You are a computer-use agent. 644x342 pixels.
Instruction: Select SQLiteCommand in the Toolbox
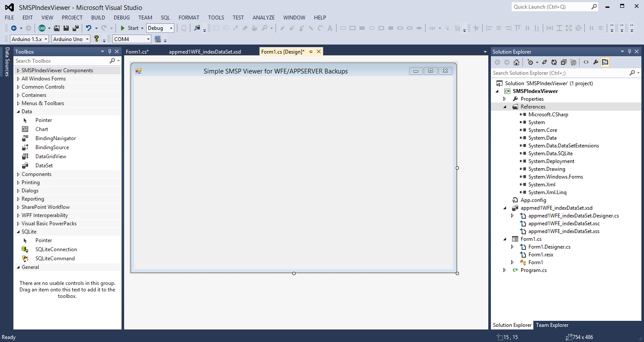click(x=55, y=259)
